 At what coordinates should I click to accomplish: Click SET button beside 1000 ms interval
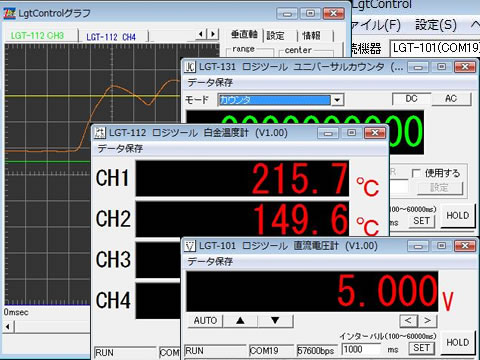click(x=421, y=348)
